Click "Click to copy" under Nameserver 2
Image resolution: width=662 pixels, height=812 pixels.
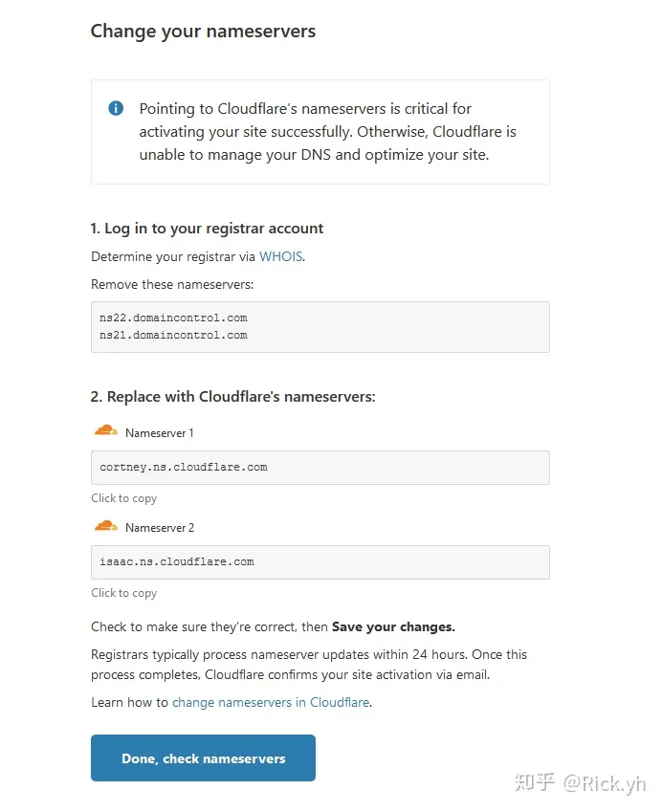coord(123,593)
